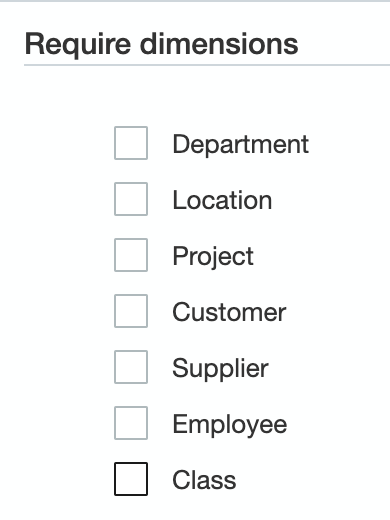The width and height of the screenshot is (390, 520).
Task: Check the focused Class checkbox
Action: point(131,479)
